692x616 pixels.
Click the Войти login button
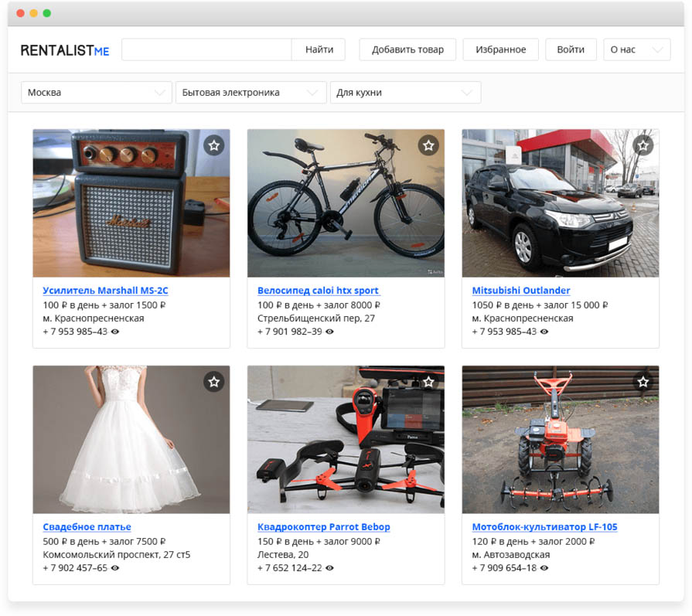[571, 49]
